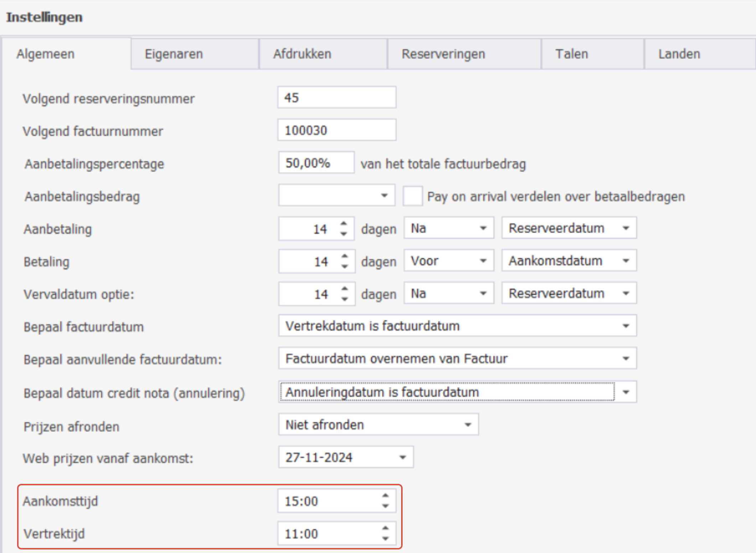Expand credit nota Annuleringdatum dropdown
The width and height of the screenshot is (756, 553).
click(x=626, y=392)
